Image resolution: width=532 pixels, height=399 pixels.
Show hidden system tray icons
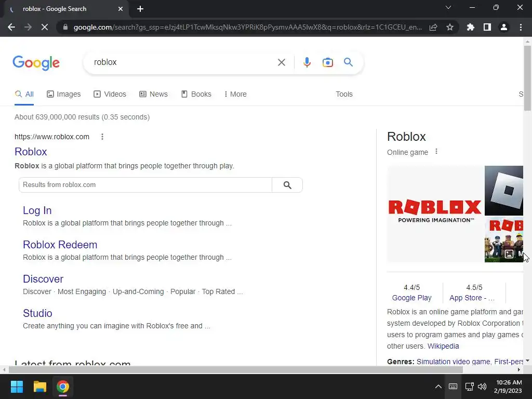pyautogui.click(x=438, y=387)
